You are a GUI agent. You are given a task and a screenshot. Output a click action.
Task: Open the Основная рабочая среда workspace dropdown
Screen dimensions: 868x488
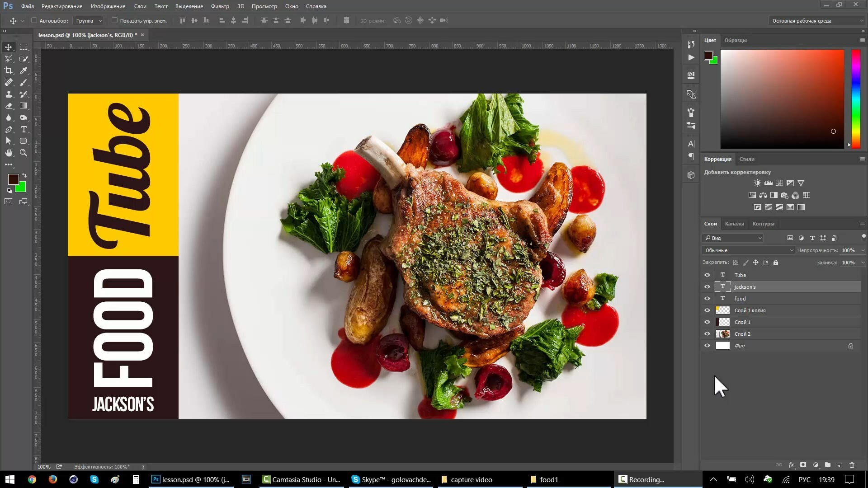(x=817, y=20)
